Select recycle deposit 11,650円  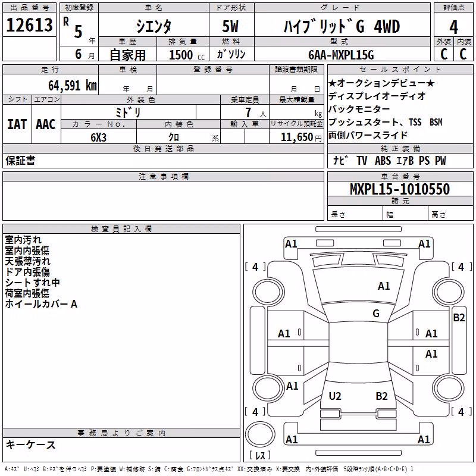[301, 137]
